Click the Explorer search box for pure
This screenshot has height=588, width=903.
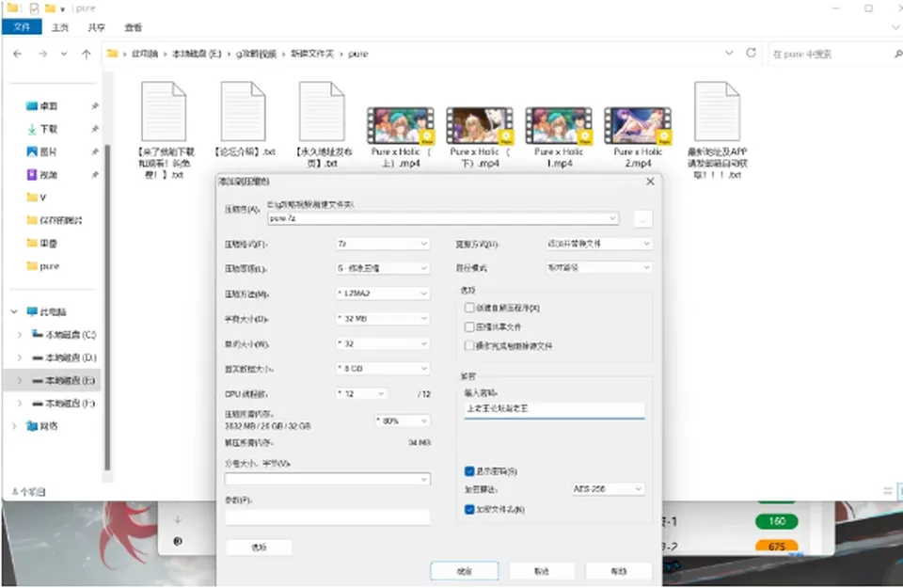tap(834, 55)
